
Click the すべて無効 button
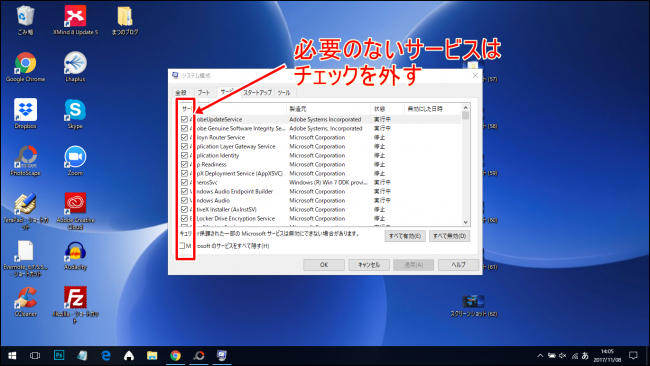[x=449, y=236]
